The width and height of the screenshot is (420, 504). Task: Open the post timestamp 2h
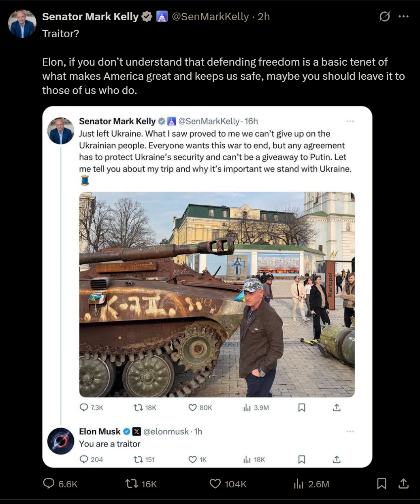[x=264, y=17]
